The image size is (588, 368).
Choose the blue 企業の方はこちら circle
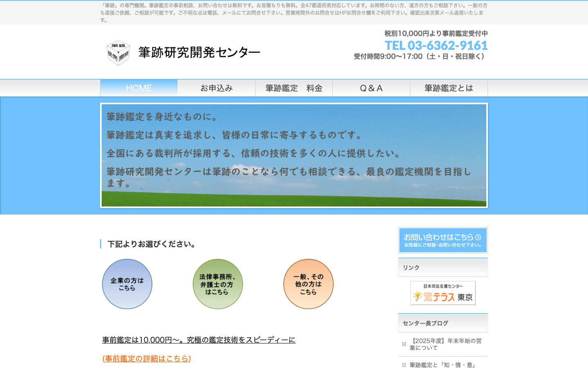[x=127, y=284]
